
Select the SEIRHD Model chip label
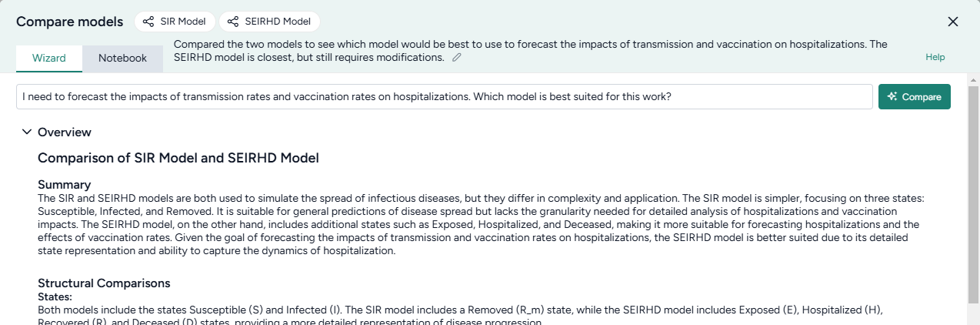click(x=278, y=22)
